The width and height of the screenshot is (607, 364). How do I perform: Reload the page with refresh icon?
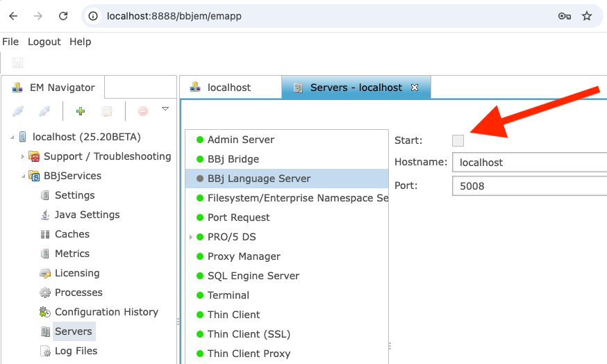63,16
